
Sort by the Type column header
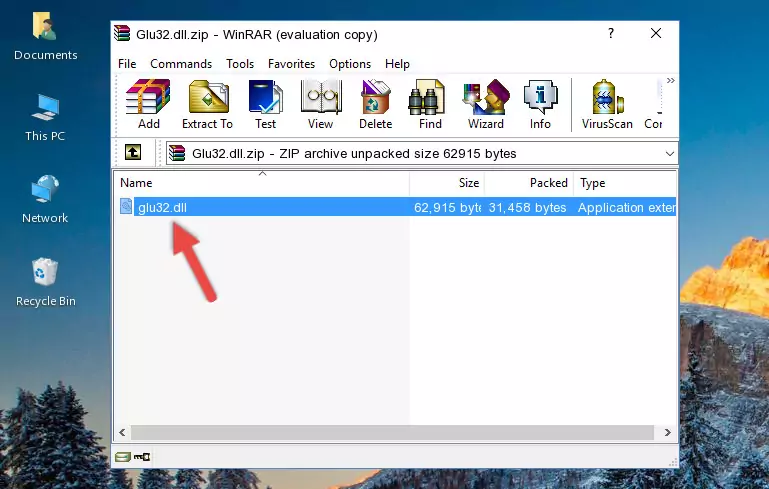coord(625,183)
